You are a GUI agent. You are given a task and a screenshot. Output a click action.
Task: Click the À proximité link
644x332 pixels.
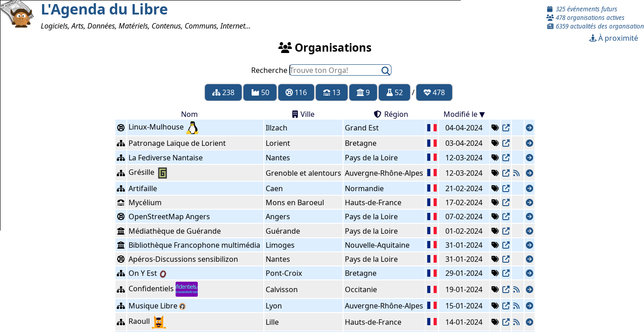tap(614, 38)
